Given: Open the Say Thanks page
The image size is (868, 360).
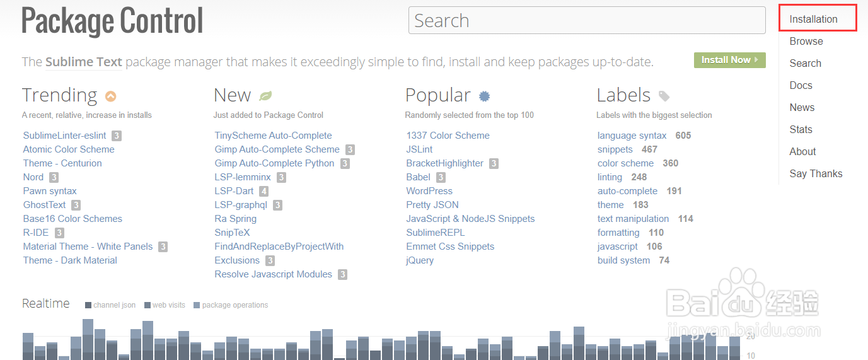Looking at the screenshot, I should pyautogui.click(x=816, y=173).
